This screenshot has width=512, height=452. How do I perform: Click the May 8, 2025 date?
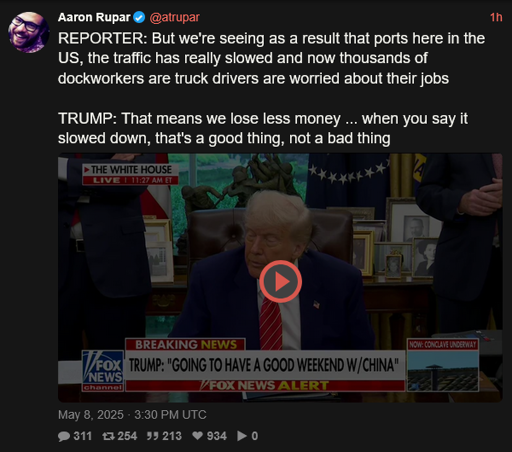pyautogui.click(x=91, y=415)
